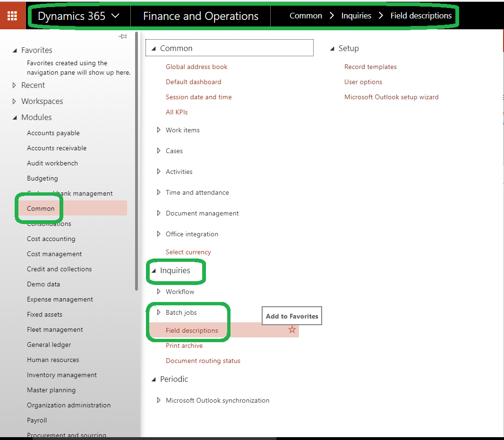
Task: Expand the Recent section
Action: pos(14,85)
